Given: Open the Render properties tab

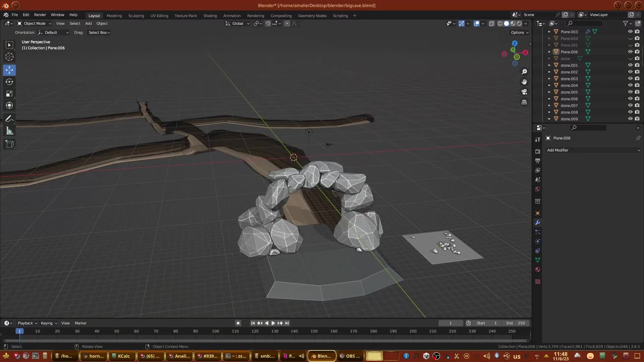Looking at the screenshot, I should (x=538, y=152).
